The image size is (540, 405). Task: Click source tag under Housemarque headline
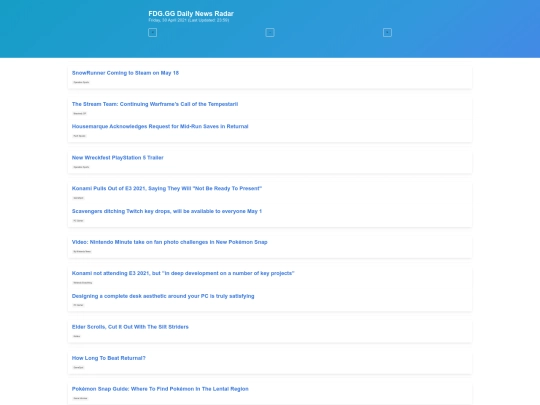click(79, 136)
